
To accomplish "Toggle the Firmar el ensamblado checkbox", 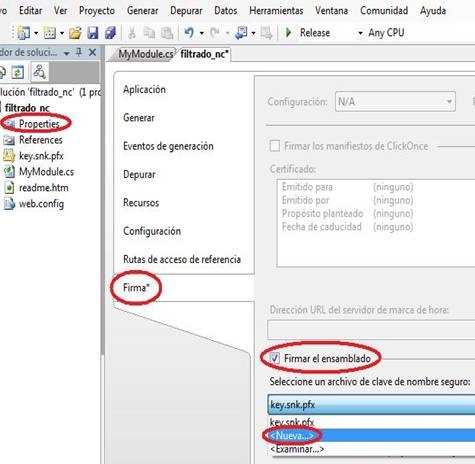I will point(274,358).
